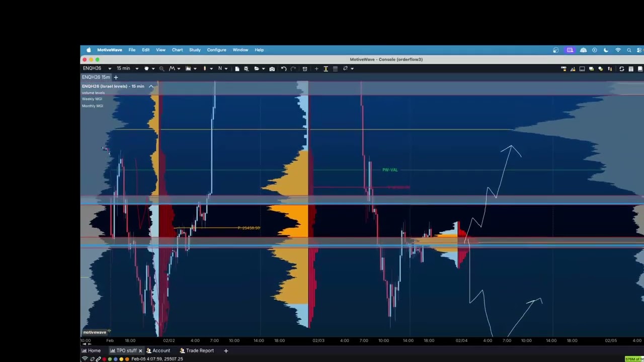Image resolution: width=644 pixels, height=362 pixels.
Task: Open the View menu
Action: click(x=160, y=50)
